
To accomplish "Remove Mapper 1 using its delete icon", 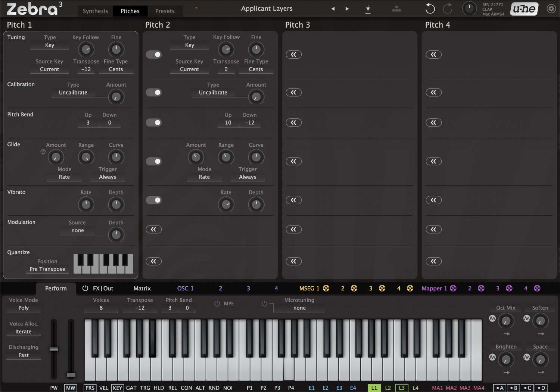I will [x=453, y=288].
